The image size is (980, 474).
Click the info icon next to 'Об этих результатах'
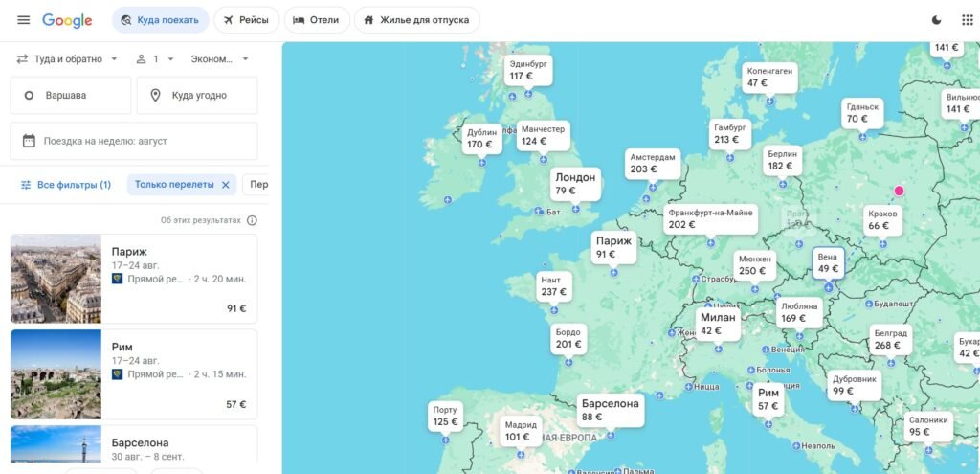[x=252, y=220]
